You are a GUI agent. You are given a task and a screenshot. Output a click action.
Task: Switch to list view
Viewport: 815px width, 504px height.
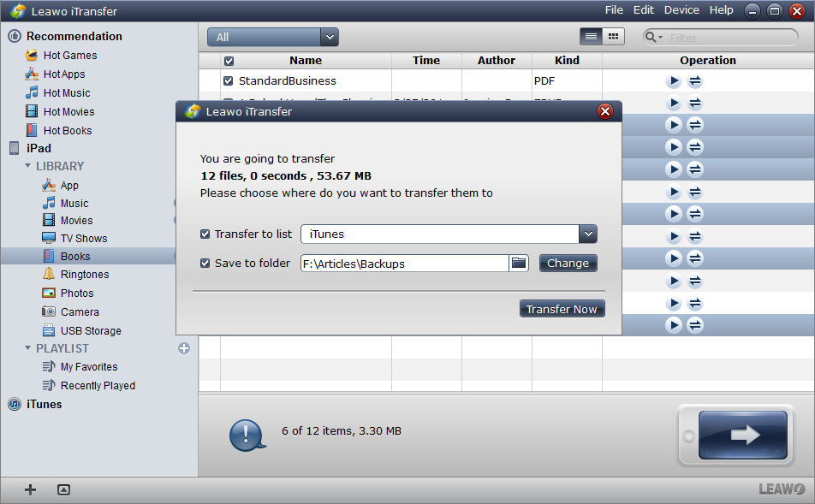click(591, 37)
